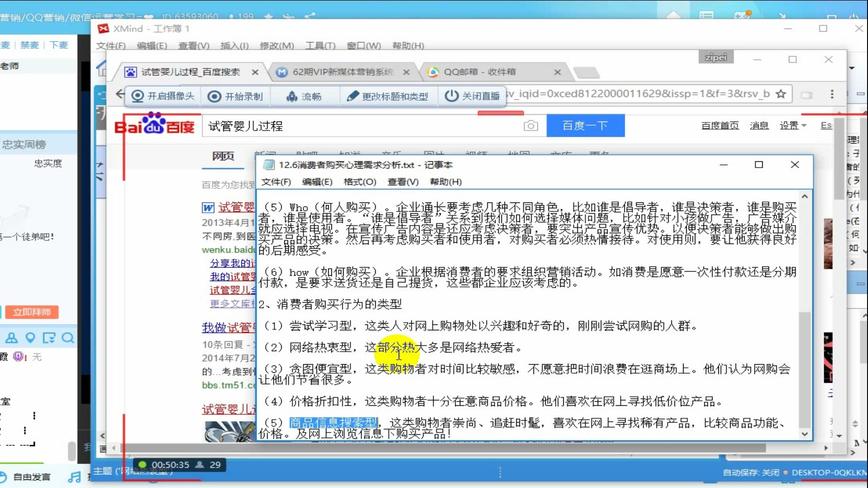Click the checklist icon in left panel

pyautogui.click(x=49, y=338)
